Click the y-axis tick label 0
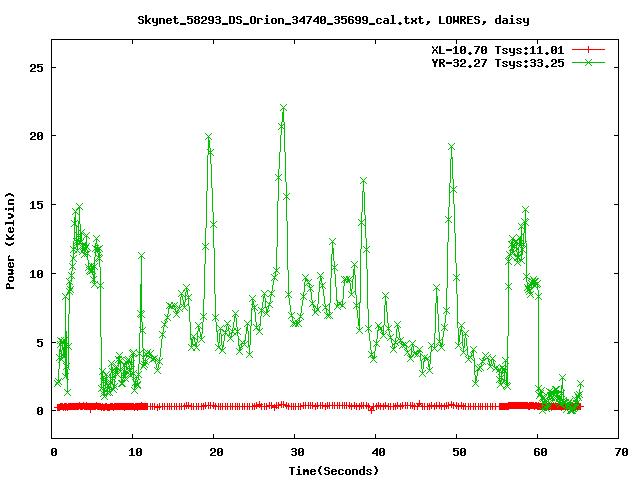 tap(40, 411)
